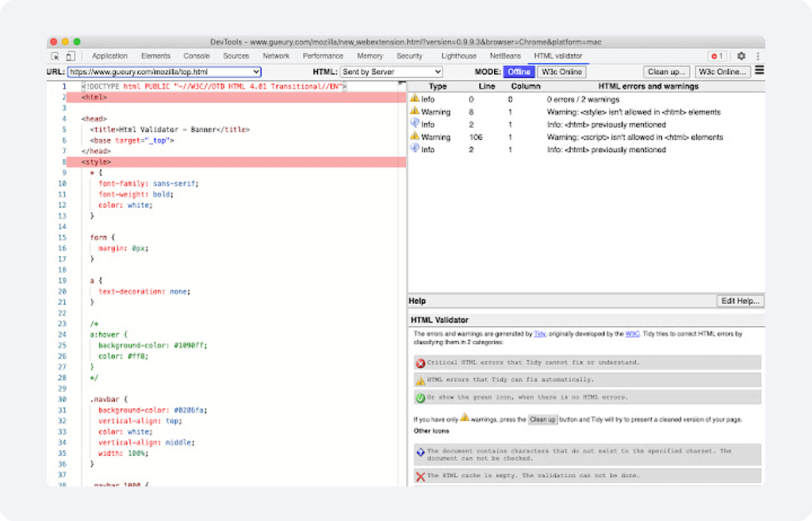The width and height of the screenshot is (812, 521).
Task: Switch to the Memory tab
Action: pyautogui.click(x=370, y=56)
